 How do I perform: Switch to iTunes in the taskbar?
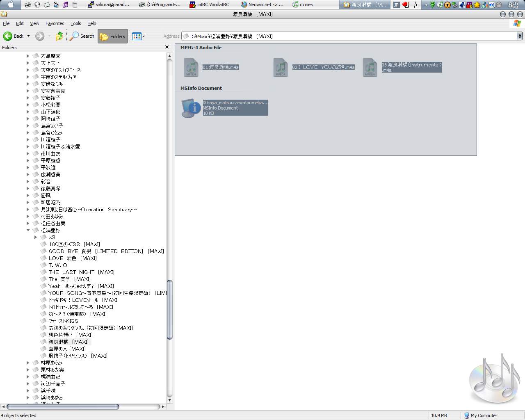303,5
